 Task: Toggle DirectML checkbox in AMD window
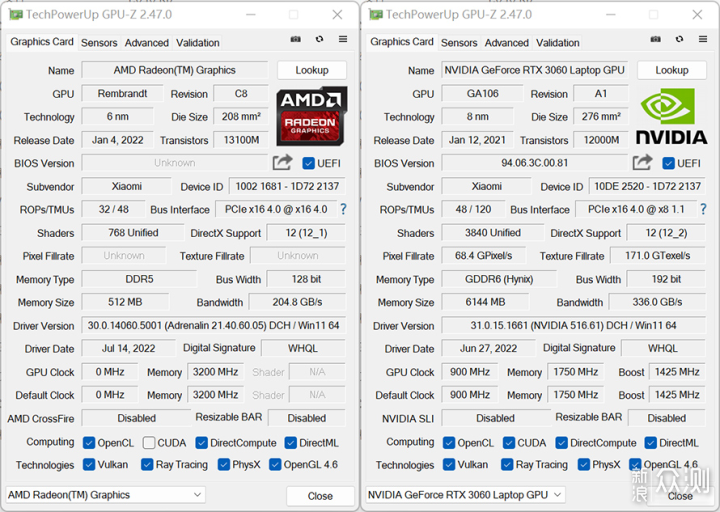290,443
